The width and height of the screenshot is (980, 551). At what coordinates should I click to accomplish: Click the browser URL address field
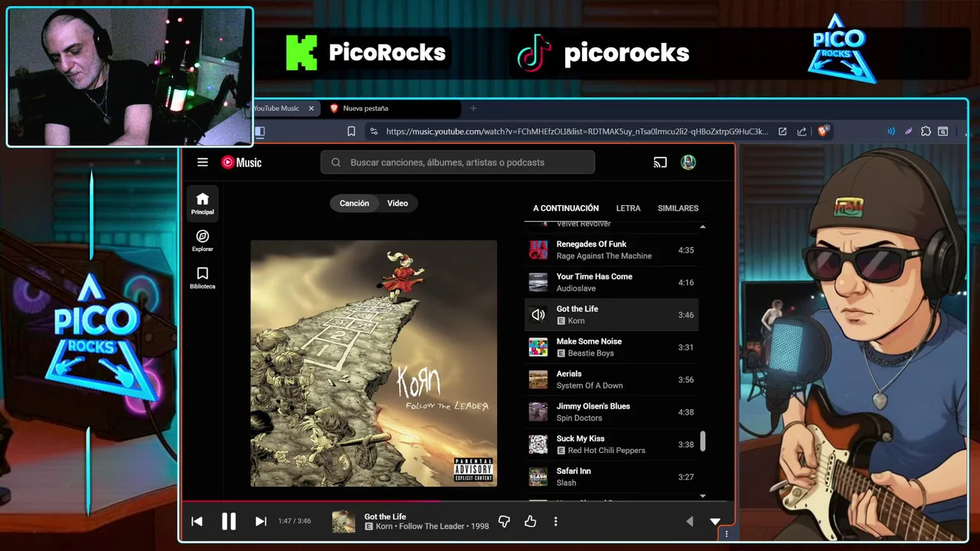[577, 132]
